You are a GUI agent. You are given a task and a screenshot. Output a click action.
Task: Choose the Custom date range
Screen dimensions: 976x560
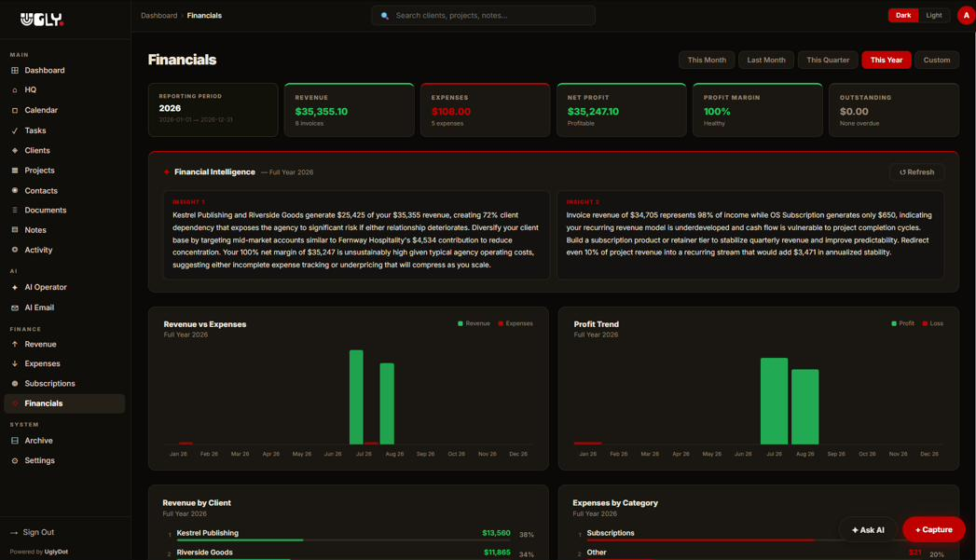coord(936,60)
